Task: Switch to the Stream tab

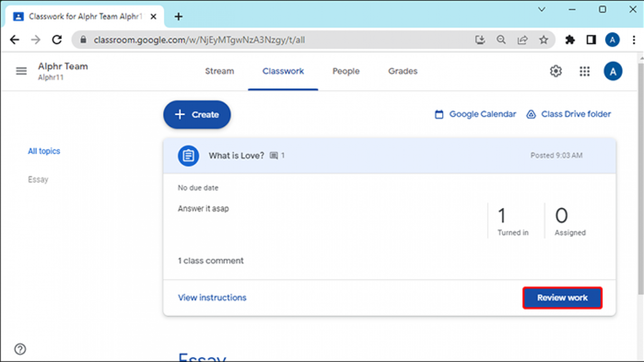Action: [219, 71]
